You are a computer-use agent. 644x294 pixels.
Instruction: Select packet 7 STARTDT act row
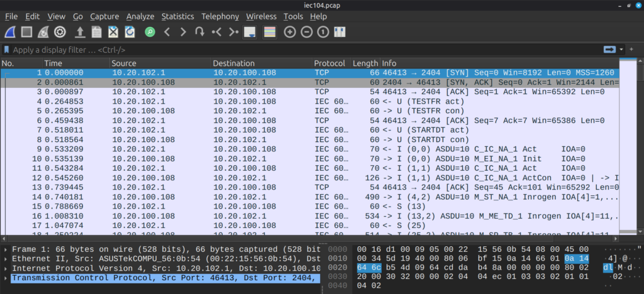tap(309, 130)
